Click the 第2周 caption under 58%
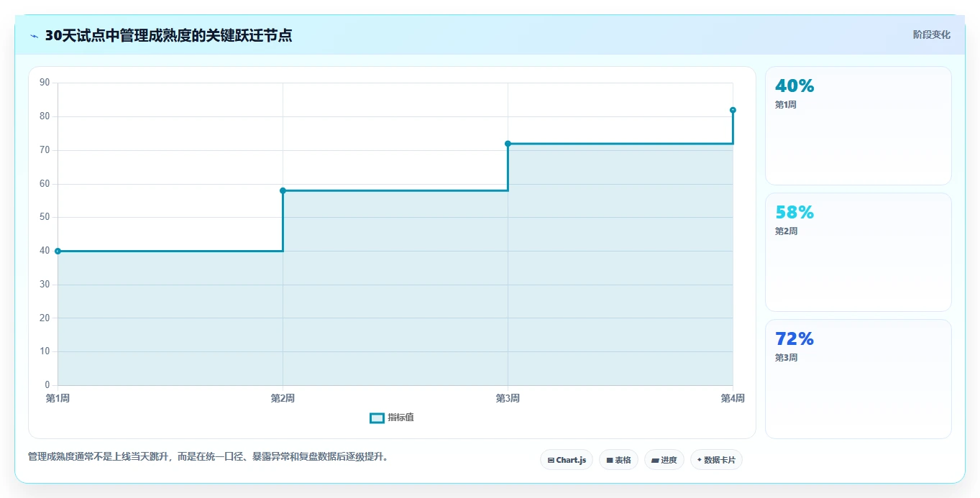This screenshot has height=498, width=980. click(x=786, y=231)
